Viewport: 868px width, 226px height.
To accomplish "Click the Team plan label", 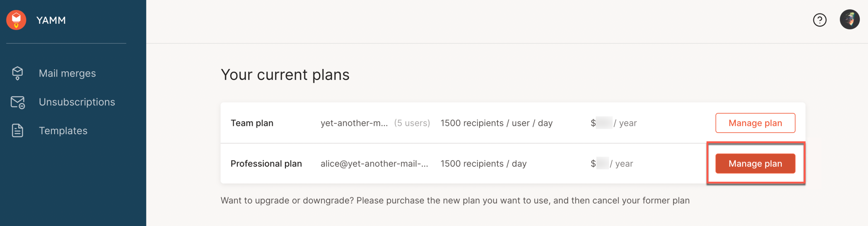I will (x=252, y=123).
